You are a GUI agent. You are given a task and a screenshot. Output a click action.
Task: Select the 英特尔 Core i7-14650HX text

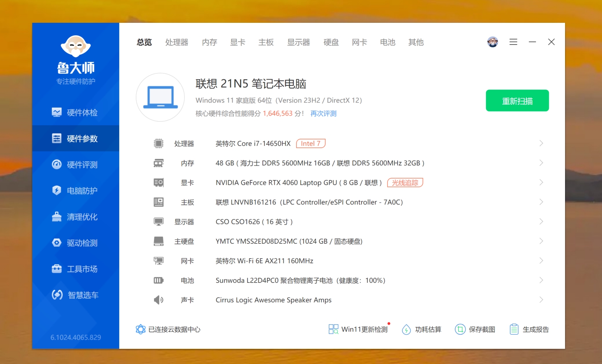pyautogui.click(x=253, y=143)
